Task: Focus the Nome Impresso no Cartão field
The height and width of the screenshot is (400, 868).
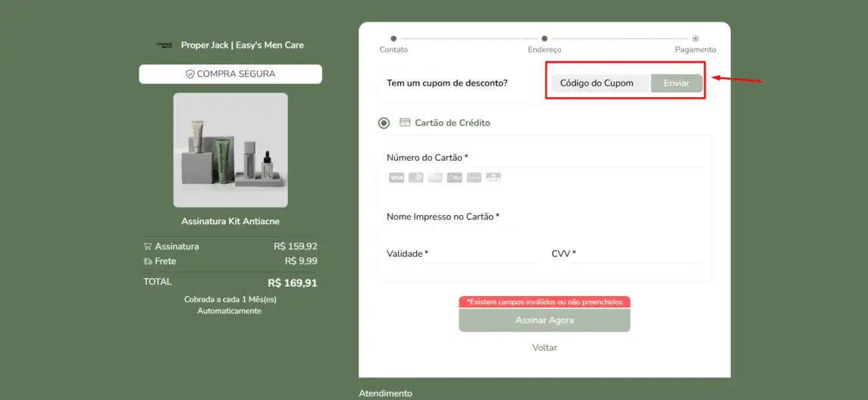Action: [x=545, y=217]
